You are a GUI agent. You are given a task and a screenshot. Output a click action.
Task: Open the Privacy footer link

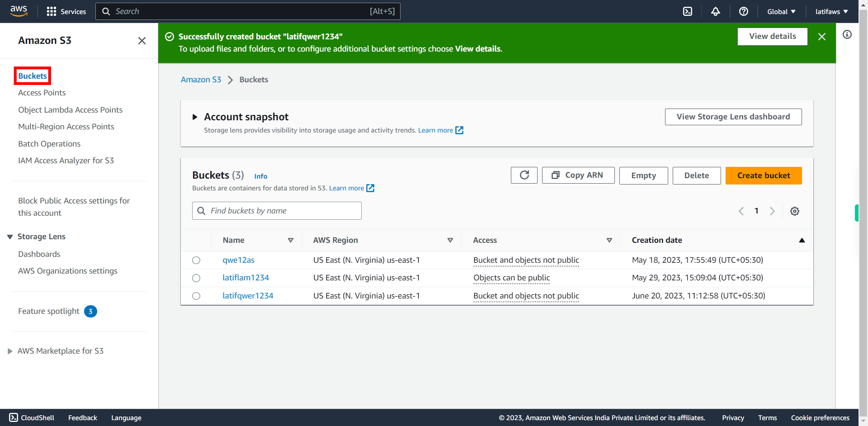[733, 418]
